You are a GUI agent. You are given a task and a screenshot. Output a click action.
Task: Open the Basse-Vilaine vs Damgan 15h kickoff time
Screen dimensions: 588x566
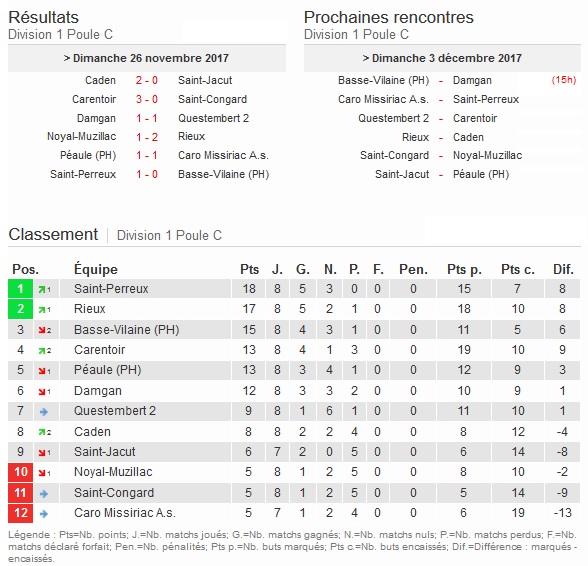pos(564,80)
